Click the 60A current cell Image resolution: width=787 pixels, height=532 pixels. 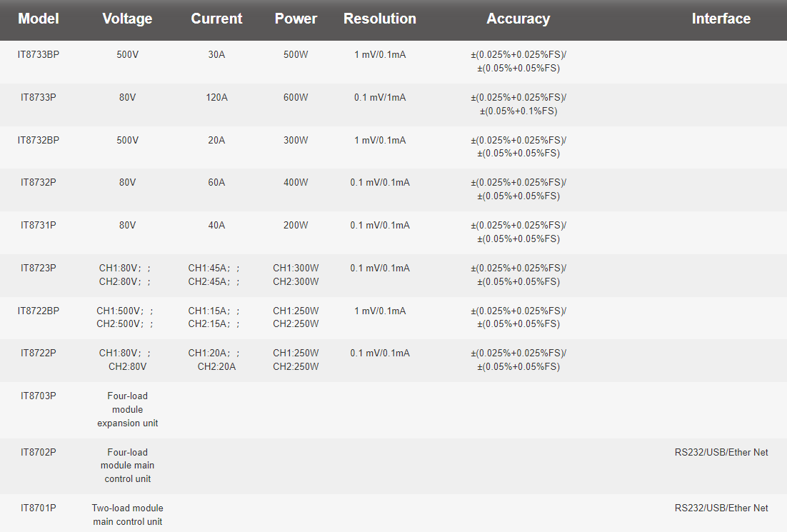pyautogui.click(x=217, y=182)
